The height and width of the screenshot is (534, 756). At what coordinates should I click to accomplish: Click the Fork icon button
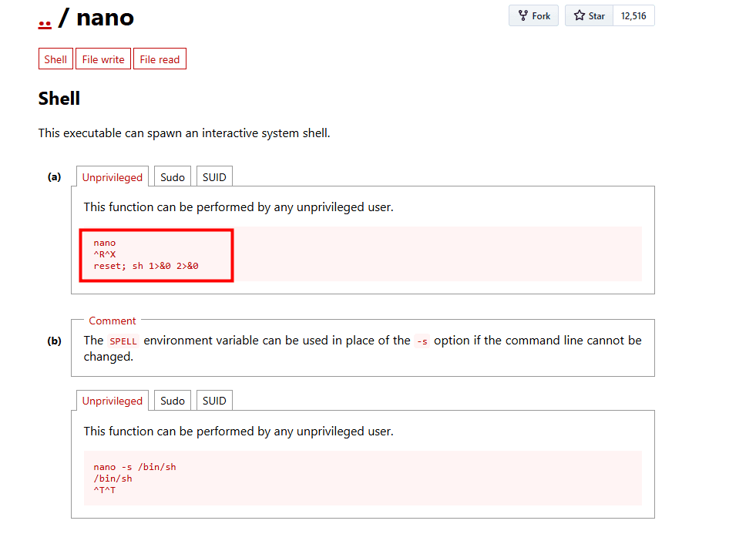pyautogui.click(x=533, y=16)
